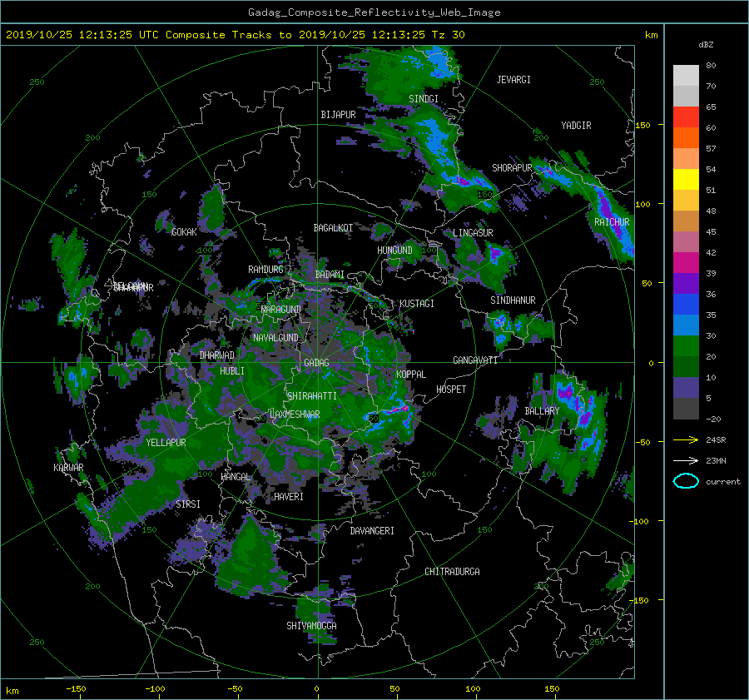
Task: Click the HANGAL city label
Action: pos(236,477)
